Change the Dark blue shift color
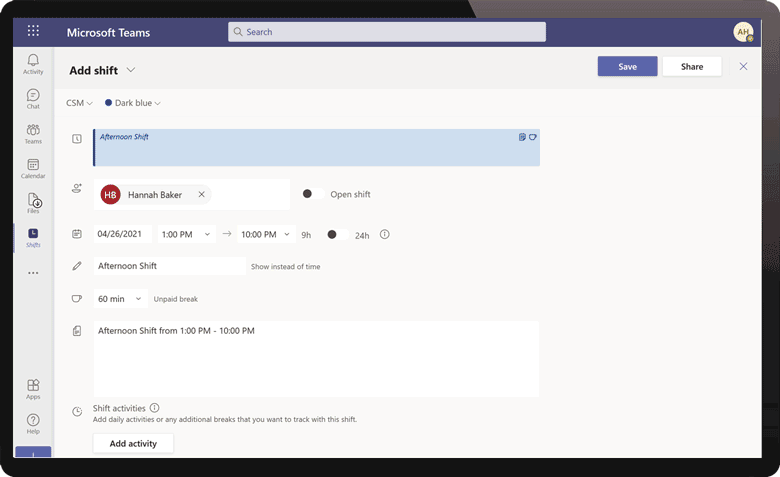This screenshot has height=477, width=780. pyautogui.click(x=133, y=103)
